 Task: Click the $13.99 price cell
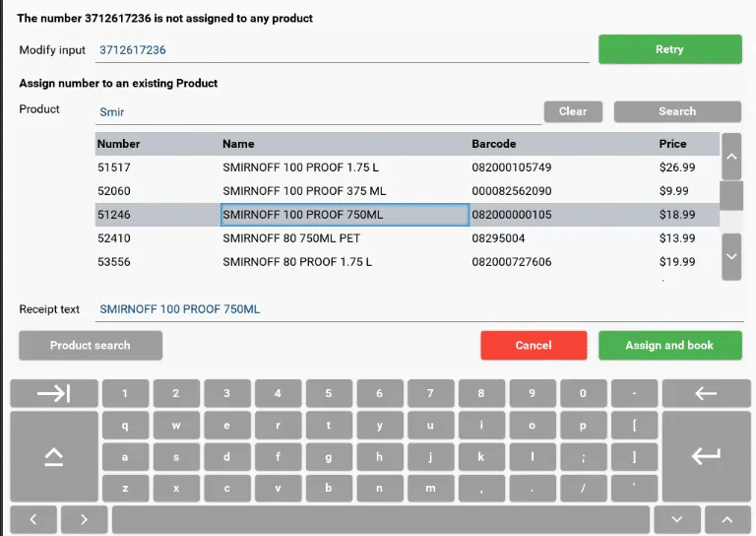tap(677, 238)
